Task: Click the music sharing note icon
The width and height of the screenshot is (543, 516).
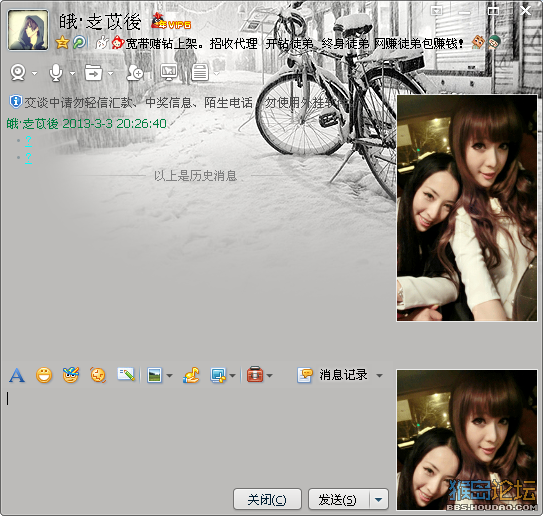Action: (x=191, y=375)
